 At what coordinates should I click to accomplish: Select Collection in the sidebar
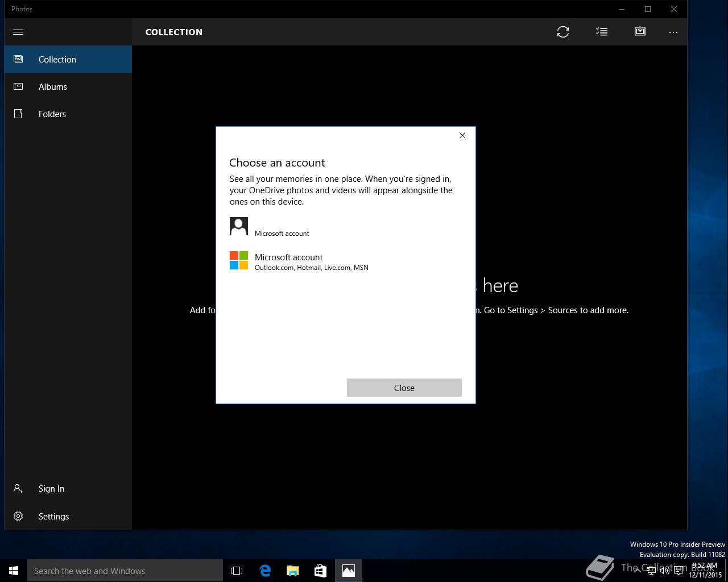68,59
